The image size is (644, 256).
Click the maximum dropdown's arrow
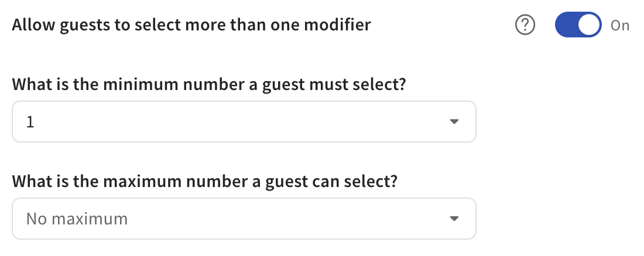point(453,219)
